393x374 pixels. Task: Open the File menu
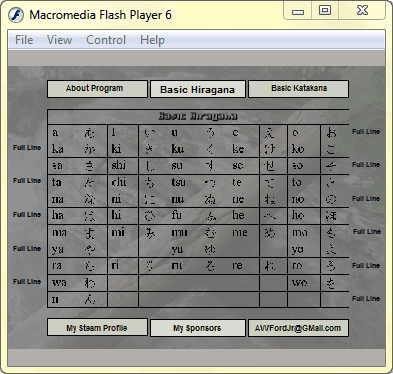click(x=24, y=40)
